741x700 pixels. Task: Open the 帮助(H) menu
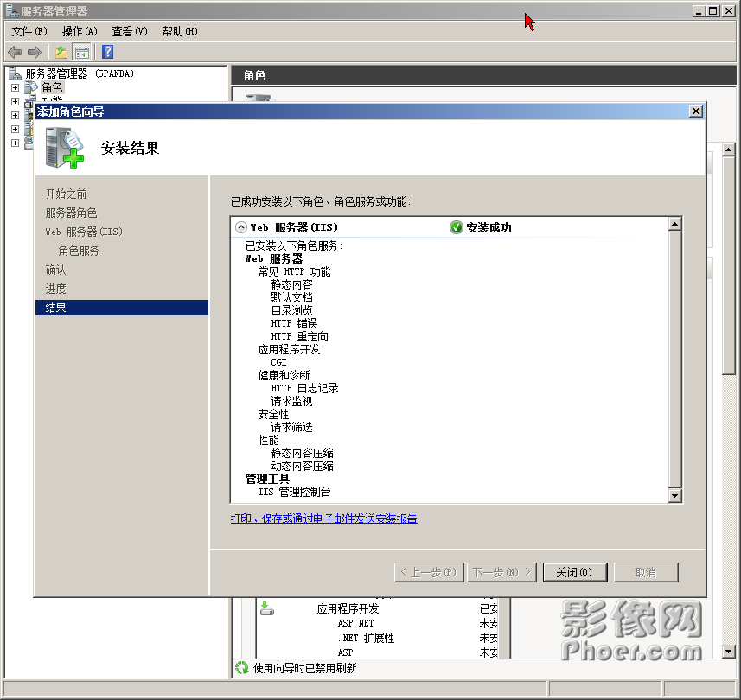(180, 31)
